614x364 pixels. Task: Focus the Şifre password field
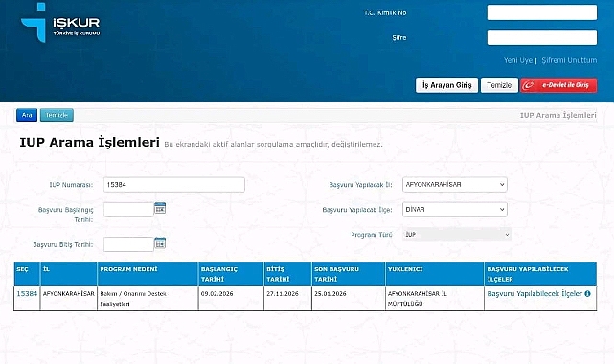542,37
